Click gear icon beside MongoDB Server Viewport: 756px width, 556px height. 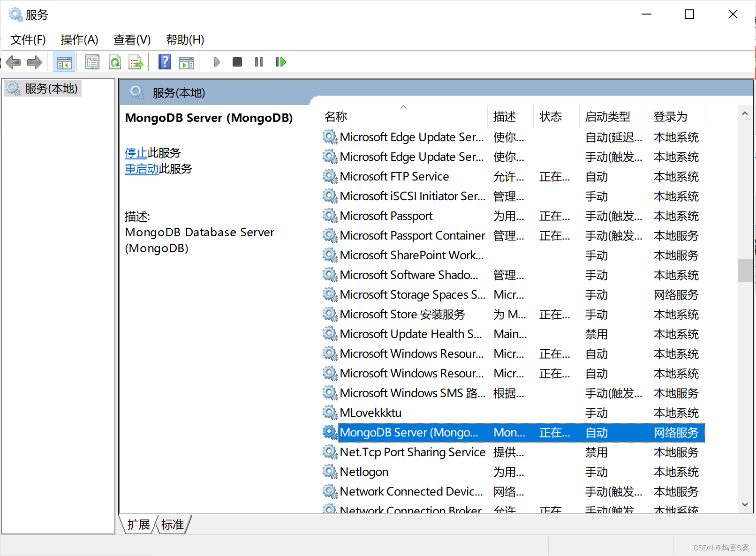click(330, 433)
